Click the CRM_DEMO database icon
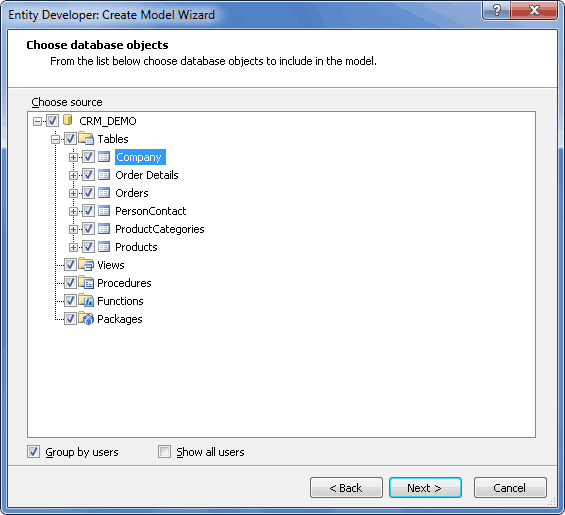The image size is (565, 515). [67, 120]
